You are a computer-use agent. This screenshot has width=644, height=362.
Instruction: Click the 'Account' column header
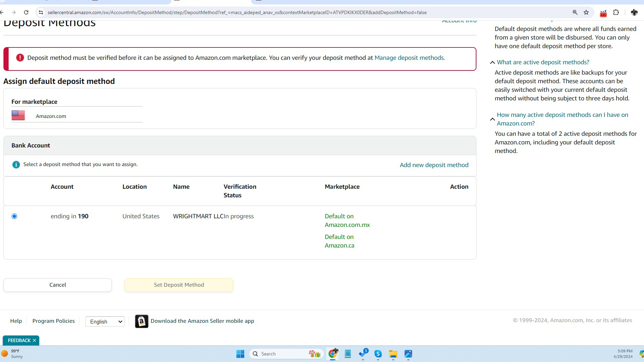pos(62,187)
